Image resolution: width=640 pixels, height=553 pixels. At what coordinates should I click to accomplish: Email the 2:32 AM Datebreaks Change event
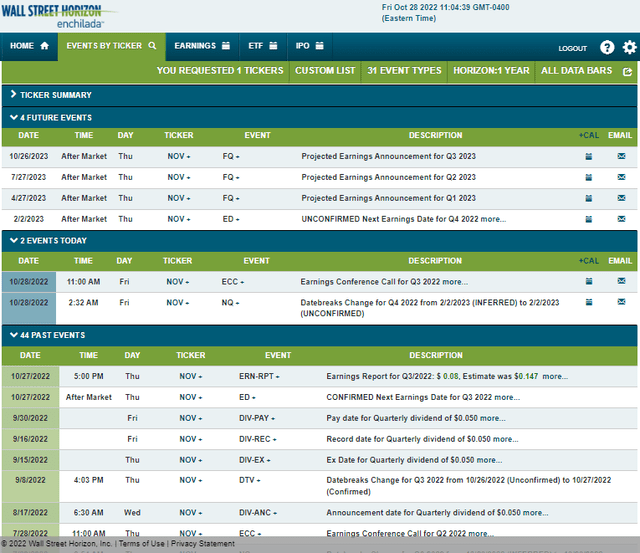coord(621,302)
